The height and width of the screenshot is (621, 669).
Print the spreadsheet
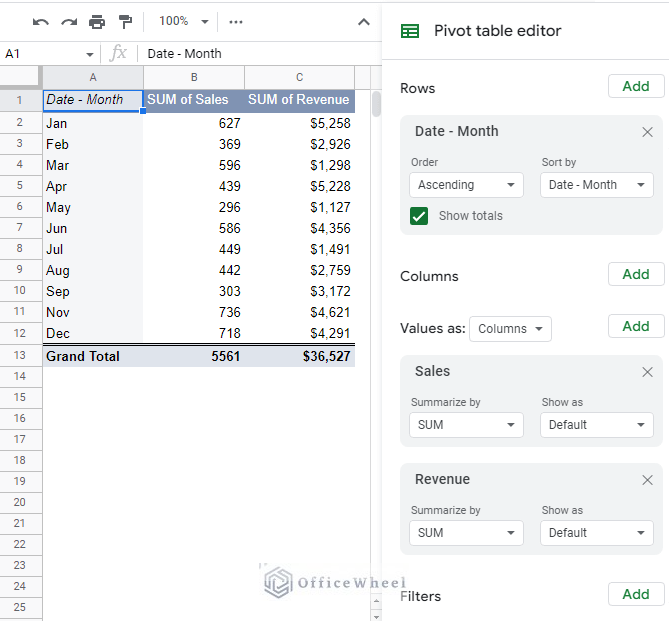tap(97, 22)
